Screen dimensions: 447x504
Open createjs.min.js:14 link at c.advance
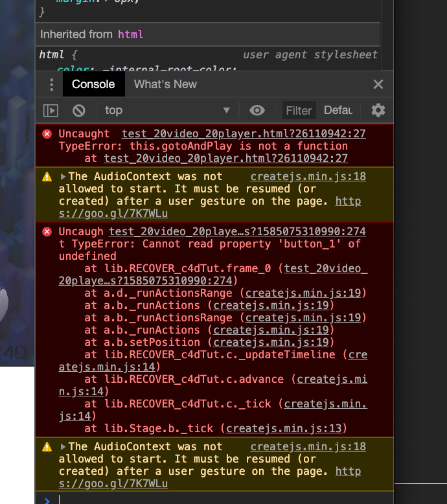(x=213, y=385)
